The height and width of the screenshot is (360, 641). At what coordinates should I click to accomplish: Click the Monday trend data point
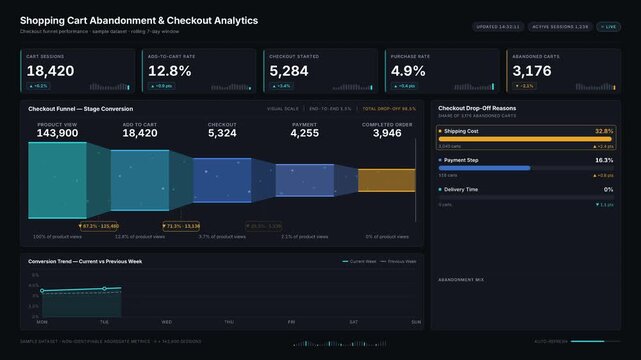click(x=42, y=291)
